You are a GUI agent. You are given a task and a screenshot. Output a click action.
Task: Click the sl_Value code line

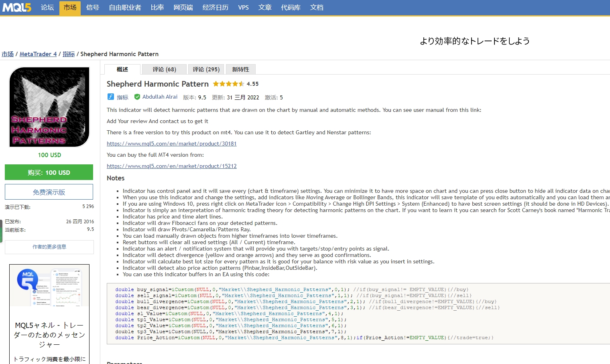click(x=229, y=313)
